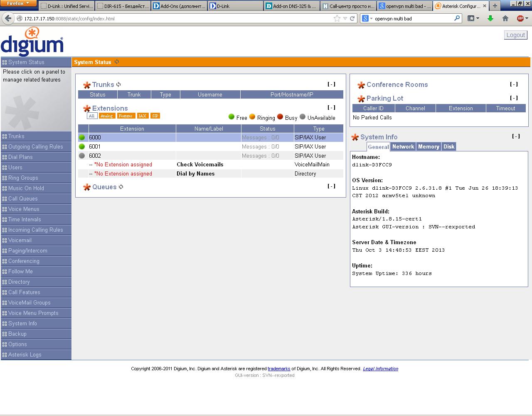The height and width of the screenshot is (416, 532).
Task: Switch to the Memory tab in System Info
Action: point(429,146)
